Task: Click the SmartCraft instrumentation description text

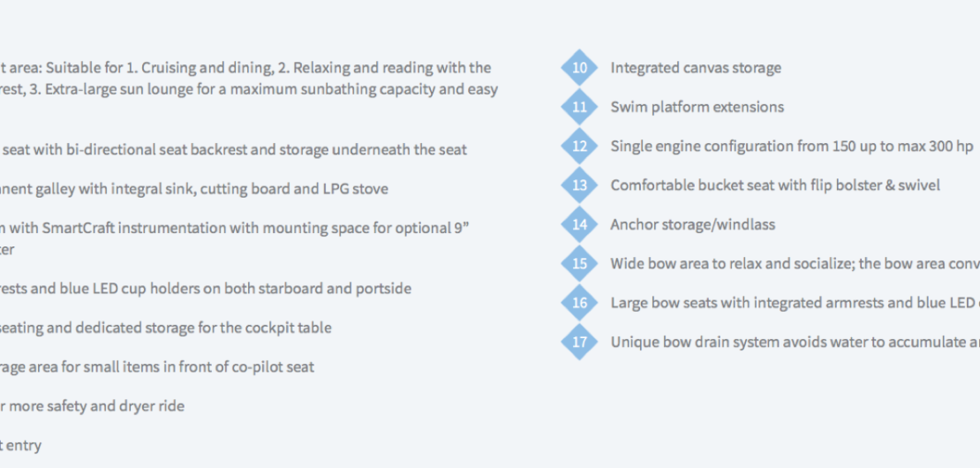Action: tap(234, 238)
